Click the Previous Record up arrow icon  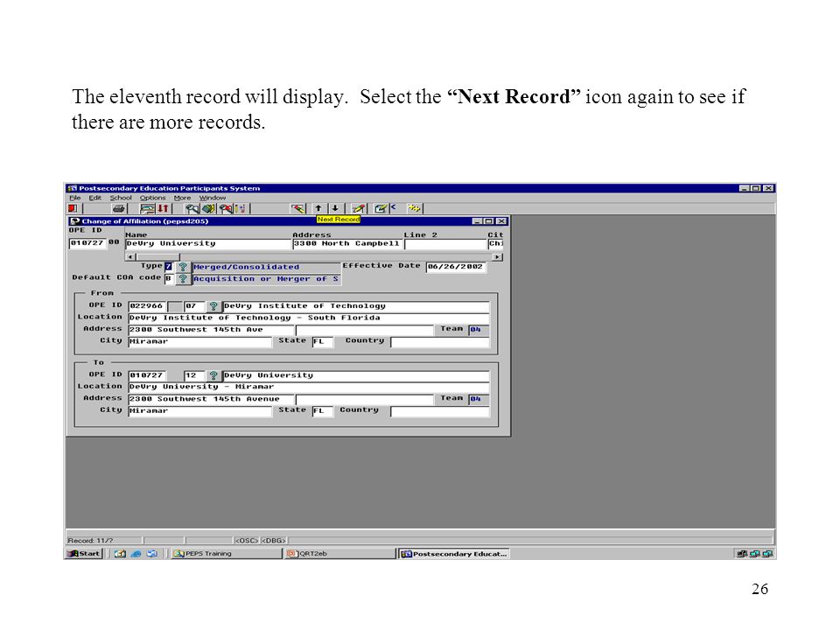tap(318, 208)
